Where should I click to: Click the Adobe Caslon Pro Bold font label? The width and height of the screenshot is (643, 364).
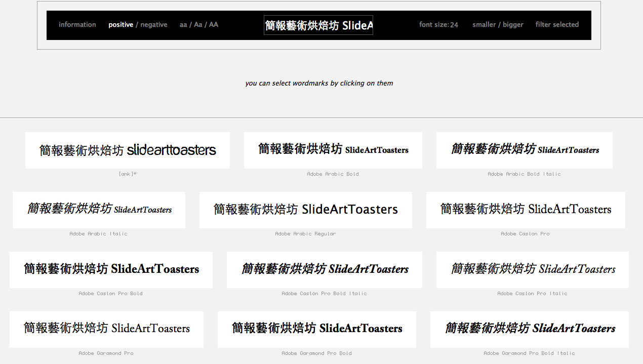[x=111, y=294]
